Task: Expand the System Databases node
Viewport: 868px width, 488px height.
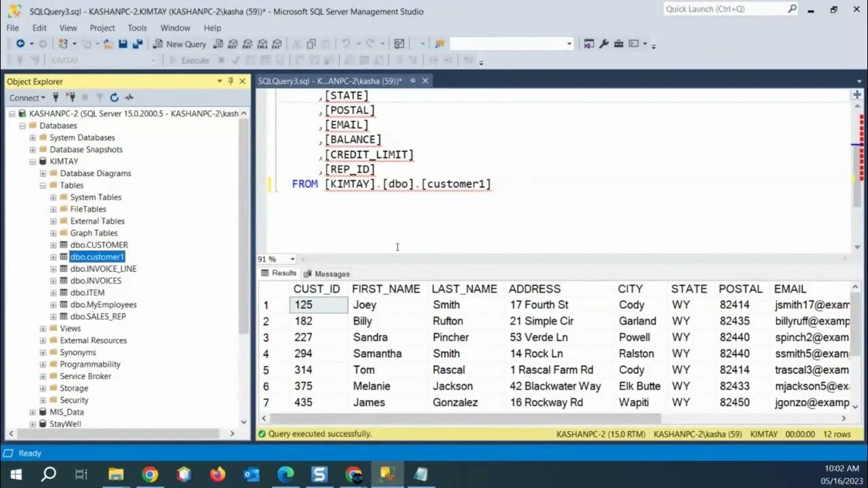Action: [33, 138]
